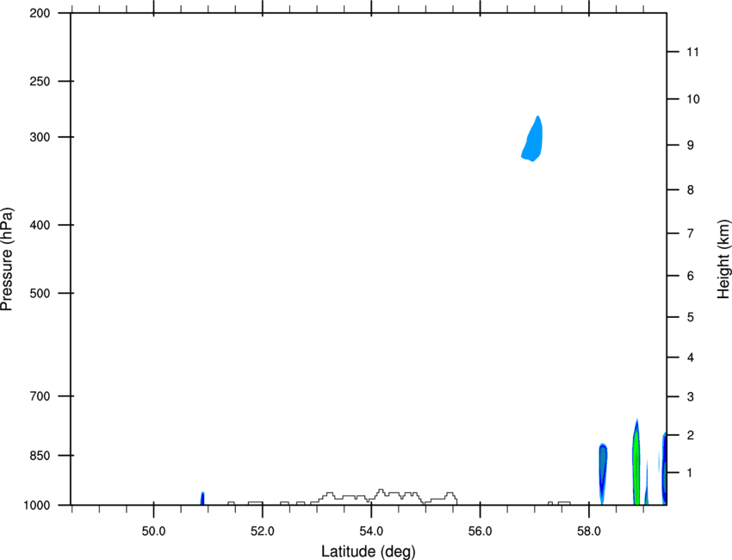The width and height of the screenshot is (732, 560).
Task: Select the 200 pressure tick label
Action: (x=40, y=14)
